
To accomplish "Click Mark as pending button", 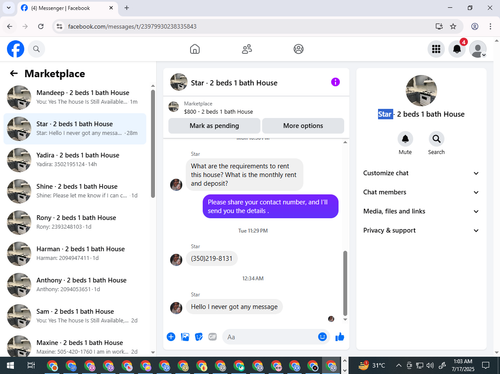I will (214, 126).
